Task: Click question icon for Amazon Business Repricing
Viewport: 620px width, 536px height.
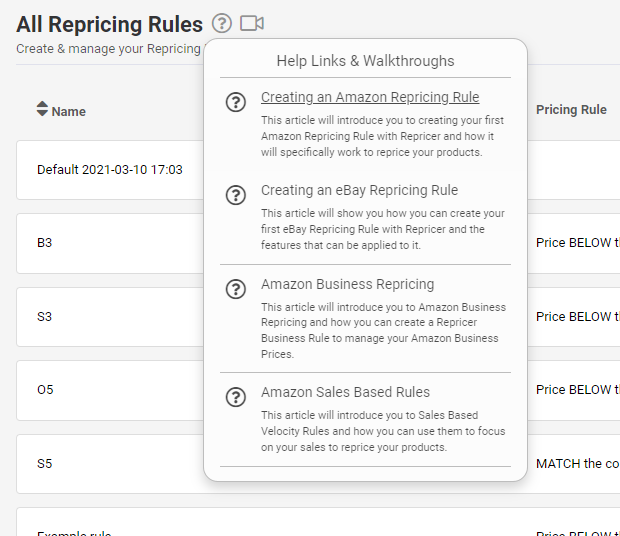Action: pyautogui.click(x=236, y=289)
